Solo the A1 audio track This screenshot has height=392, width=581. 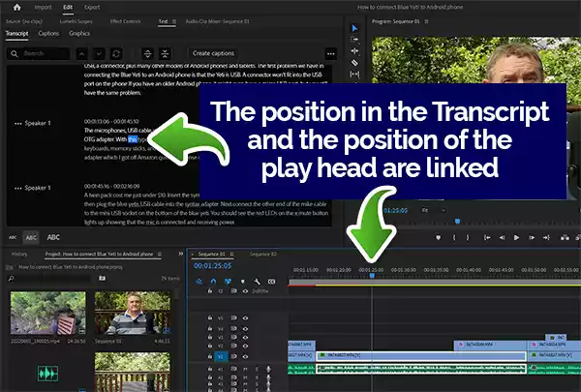[257, 369]
